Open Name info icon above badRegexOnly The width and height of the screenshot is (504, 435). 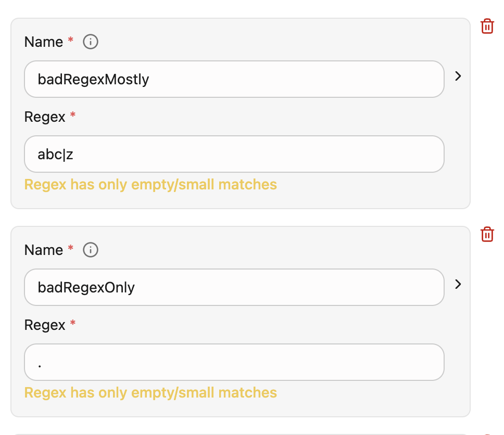91,250
